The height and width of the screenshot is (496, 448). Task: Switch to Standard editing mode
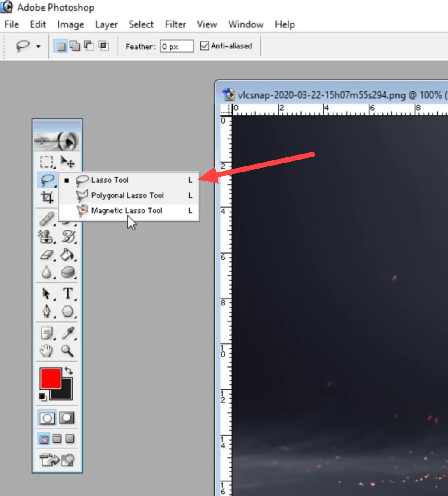(47, 418)
